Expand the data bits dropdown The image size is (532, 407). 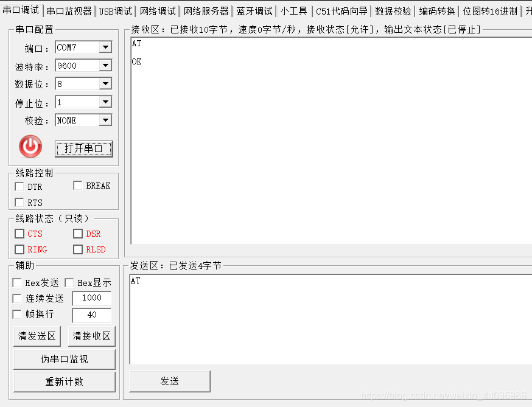(105, 84)
